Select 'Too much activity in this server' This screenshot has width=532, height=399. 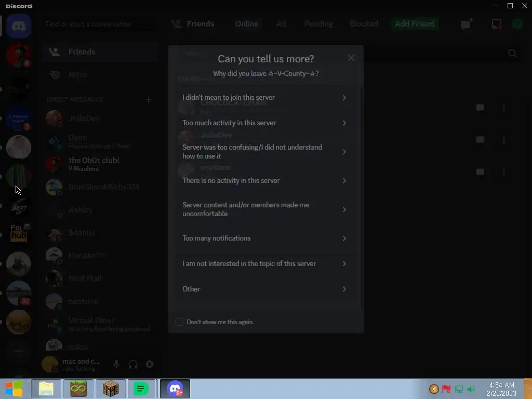click(x=265, y=123)
